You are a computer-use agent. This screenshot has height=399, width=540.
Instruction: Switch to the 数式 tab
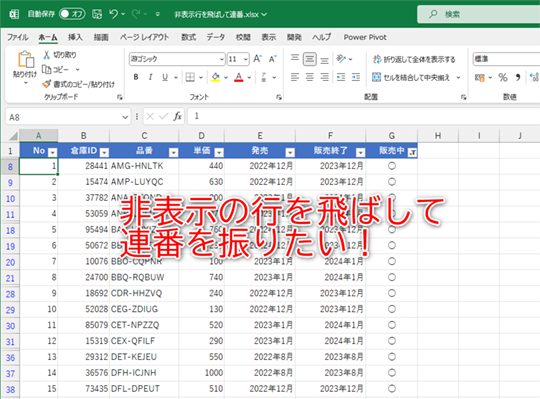coord(188,37)
